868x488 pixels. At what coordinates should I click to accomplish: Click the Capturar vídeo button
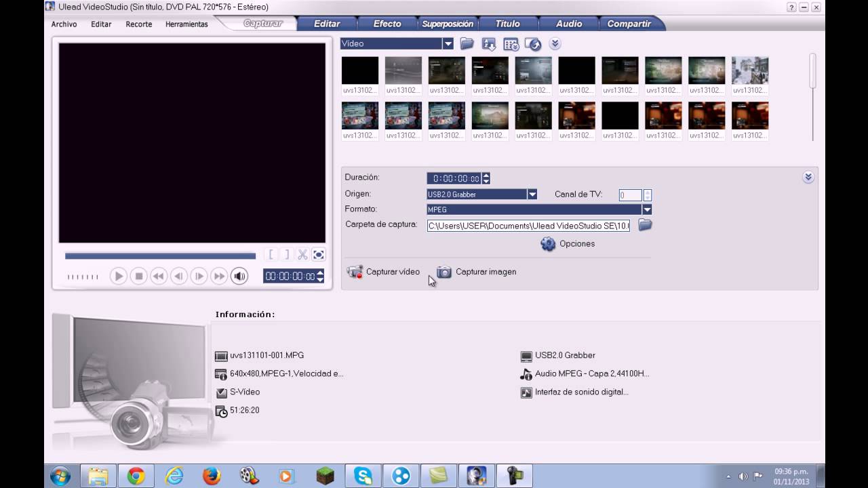384,272
